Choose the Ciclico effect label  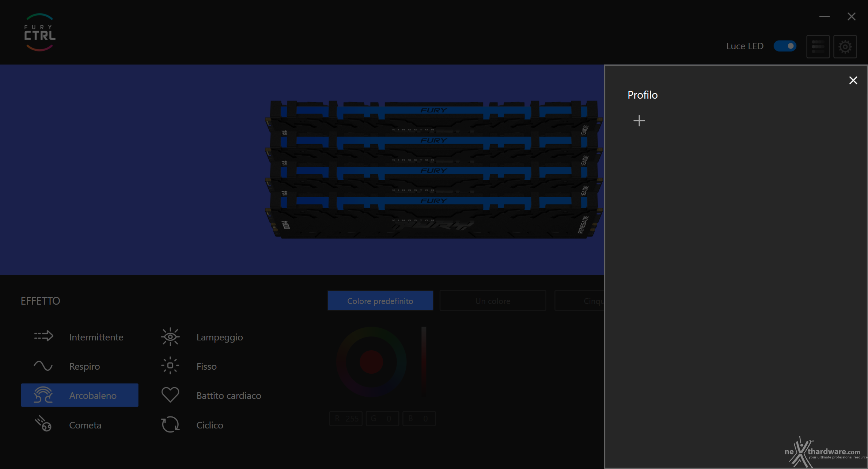tap(210, 425)
